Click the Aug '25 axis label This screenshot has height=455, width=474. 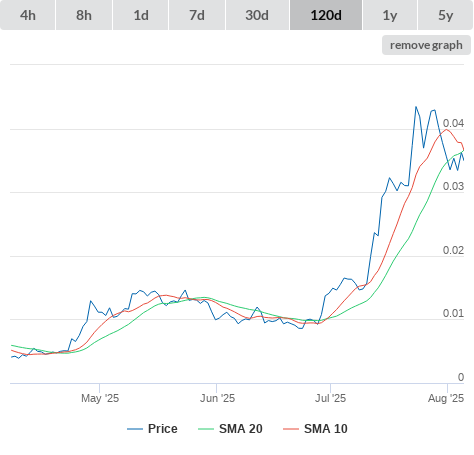pyautogui.click(x=446, y=398)
